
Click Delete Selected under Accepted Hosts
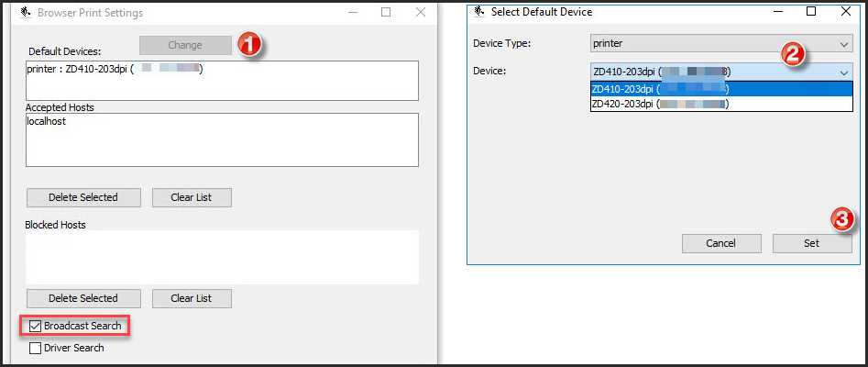[x=83, y=197]
